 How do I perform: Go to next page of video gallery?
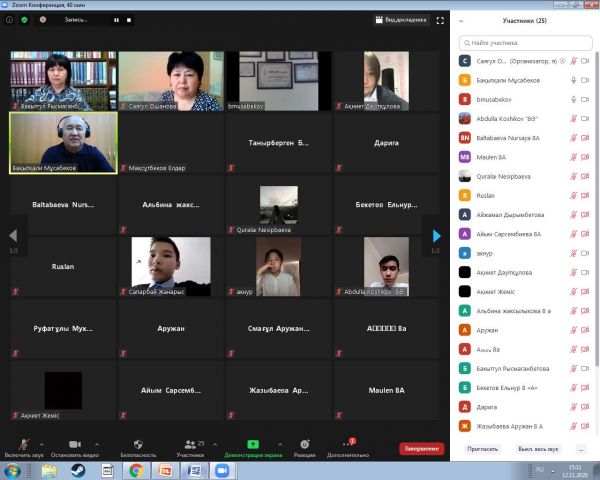click(x=436, y=236)
